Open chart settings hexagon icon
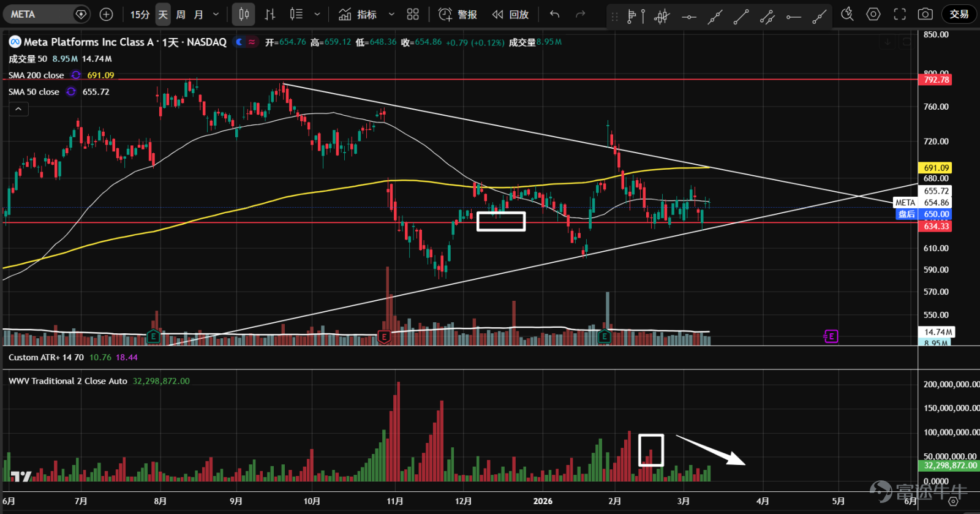The height and width of the screenshot is (514, 980). click(873, 14)
